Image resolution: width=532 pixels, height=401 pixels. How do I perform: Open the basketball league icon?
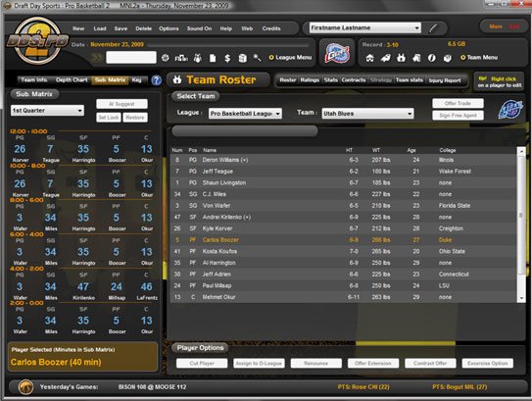tap(166, 58)
